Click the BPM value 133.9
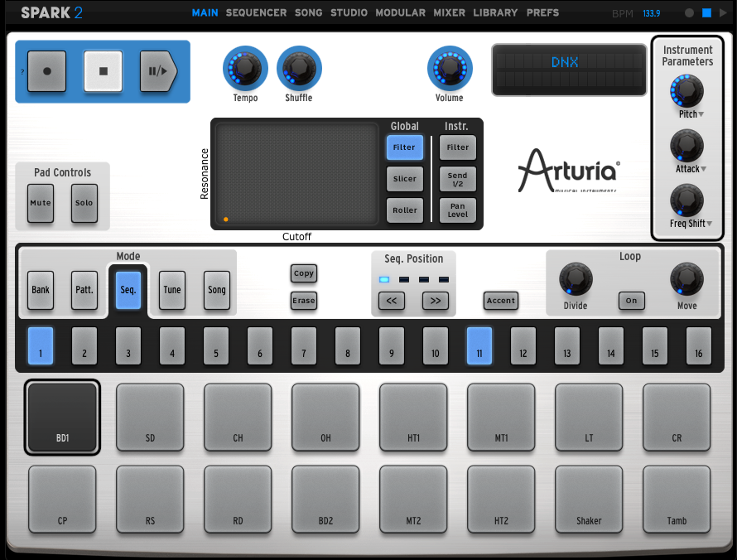This screenshot has width=737, height=560. [x=651, y=13]
